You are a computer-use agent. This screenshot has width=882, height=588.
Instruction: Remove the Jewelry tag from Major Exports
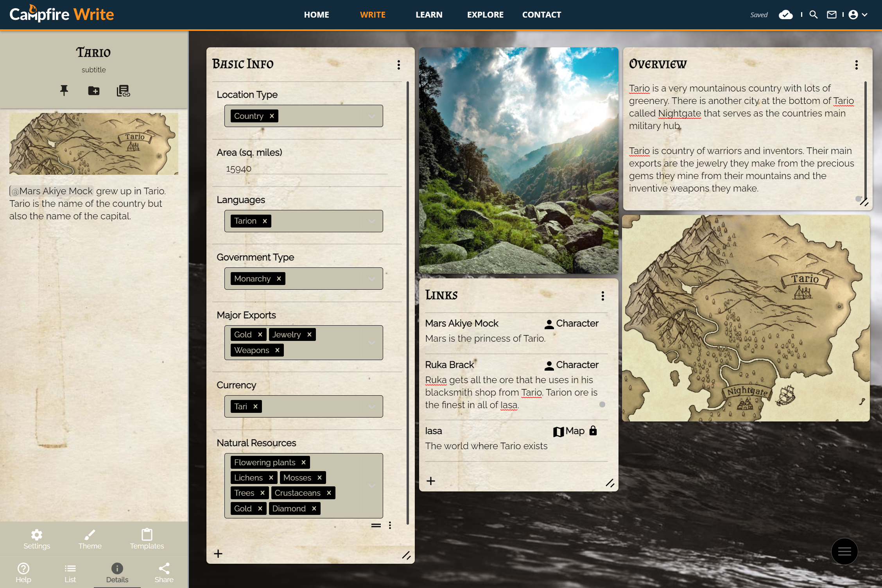click(x=309, y=335)
